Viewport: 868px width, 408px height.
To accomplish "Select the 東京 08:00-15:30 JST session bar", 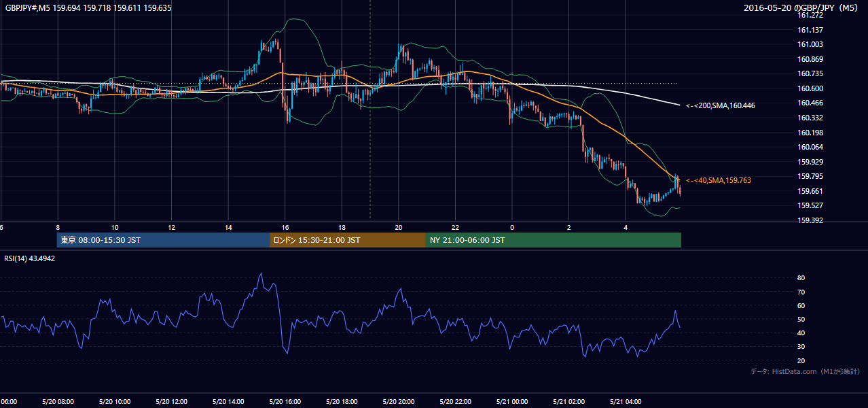I will (x=163, y=240).
